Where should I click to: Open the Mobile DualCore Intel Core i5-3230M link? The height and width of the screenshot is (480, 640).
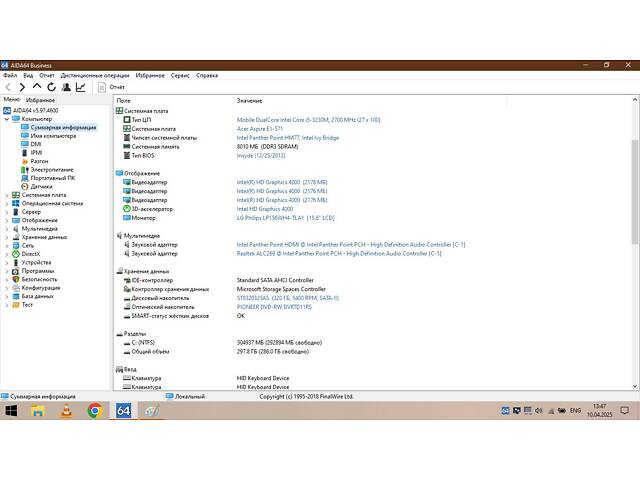tap(308, 120)
